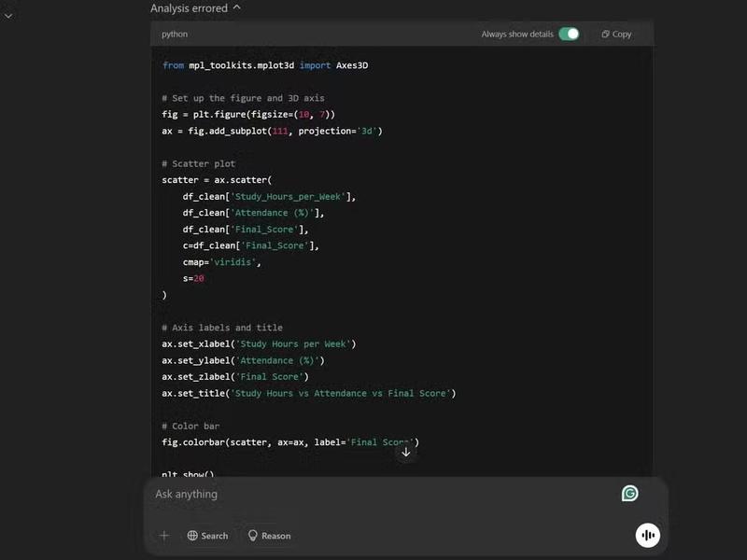This screenshot has width=747, height=560.
Task: Focus the Ask anything message field
Action: (x=373, y=494)
